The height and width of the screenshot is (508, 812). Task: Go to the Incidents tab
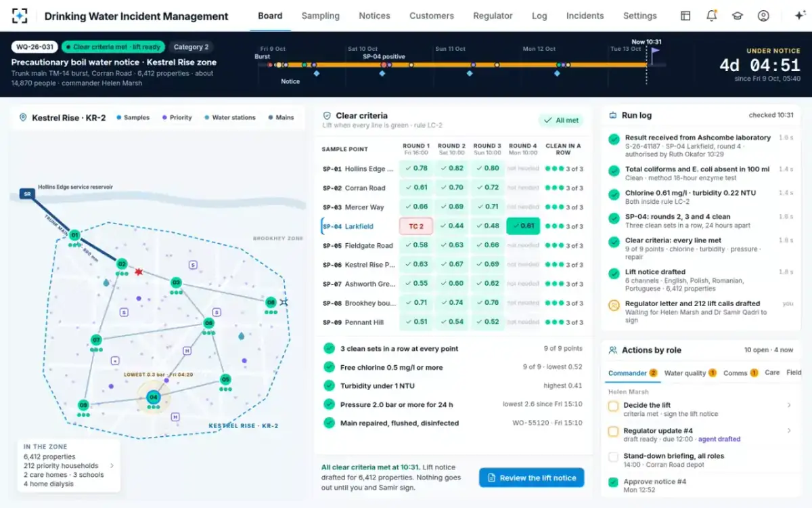coord(585,16)
